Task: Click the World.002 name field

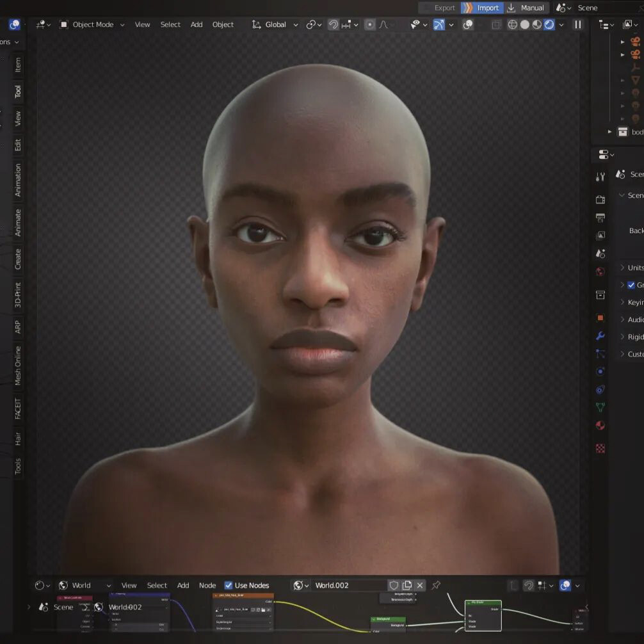Action: pyautogui.click(x=349, y=585)
